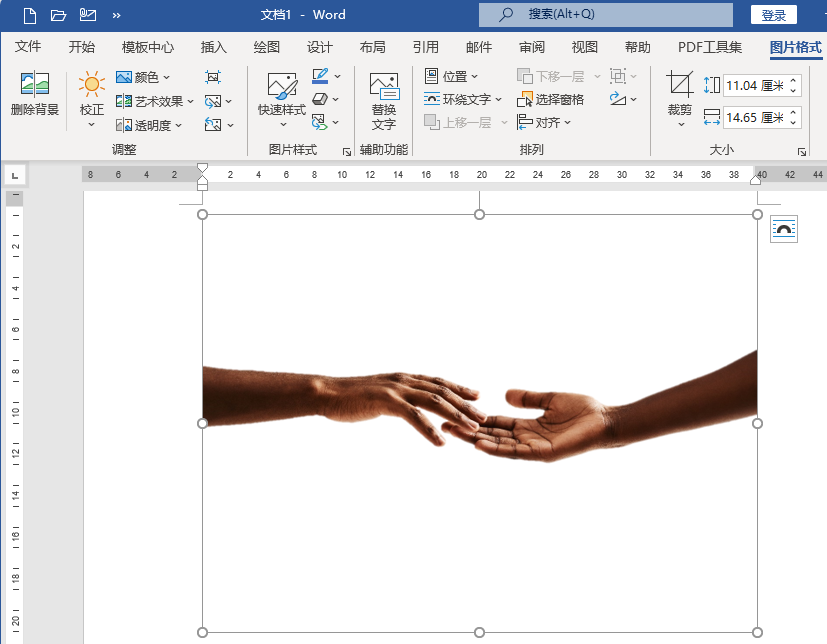The height and width of the screenshot is (644, 827).
Task: Open the Layout (布局) ribbon tab
Action: click(x=372, y=47)
